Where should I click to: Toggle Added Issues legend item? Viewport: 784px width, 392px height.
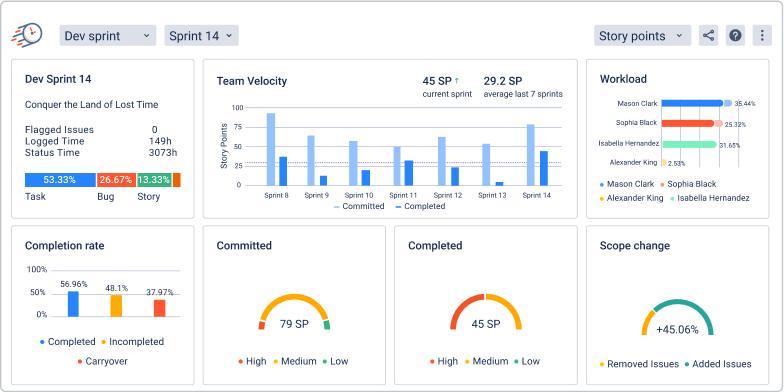pos(718,364)
